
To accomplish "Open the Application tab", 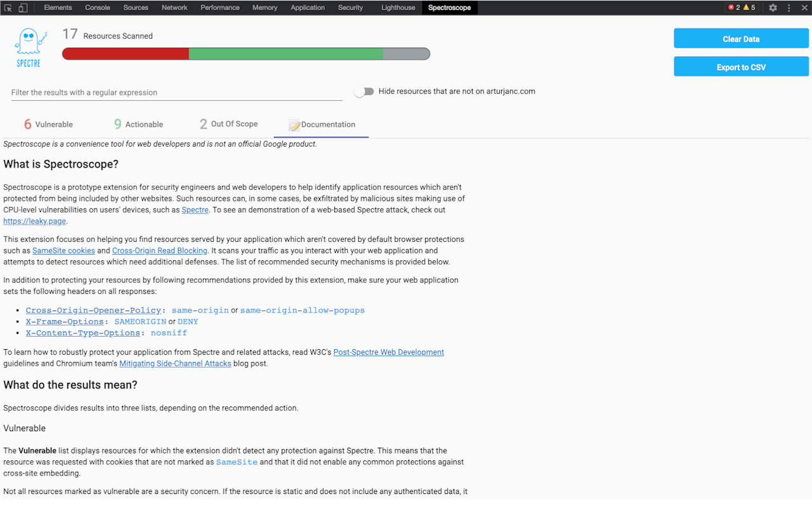I will (308, 8).
